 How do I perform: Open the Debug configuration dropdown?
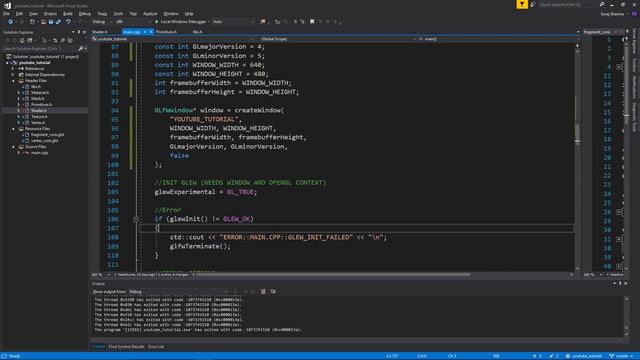[102, 22]
